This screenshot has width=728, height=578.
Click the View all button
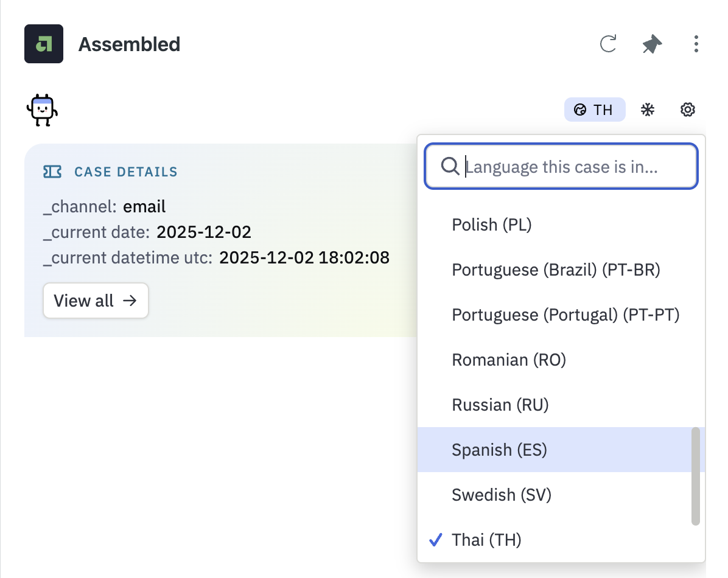point(96,301)
